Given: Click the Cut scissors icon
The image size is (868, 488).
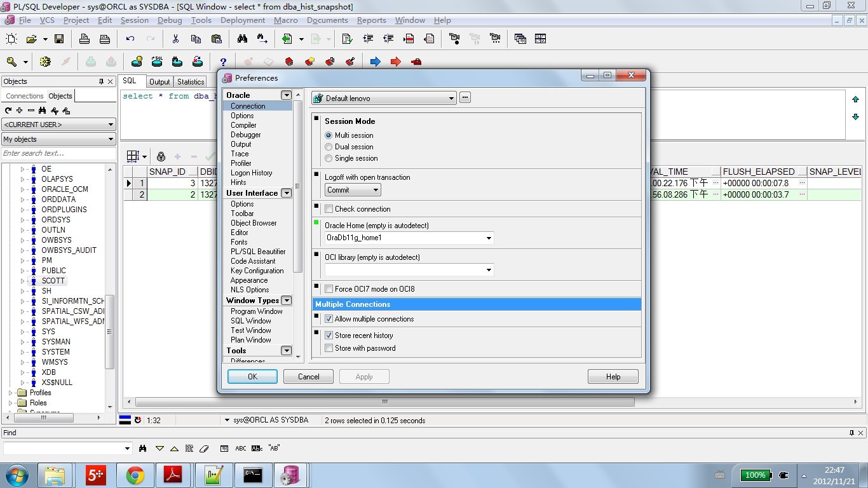Looking at the screenshot, I should tap(175, 39).
